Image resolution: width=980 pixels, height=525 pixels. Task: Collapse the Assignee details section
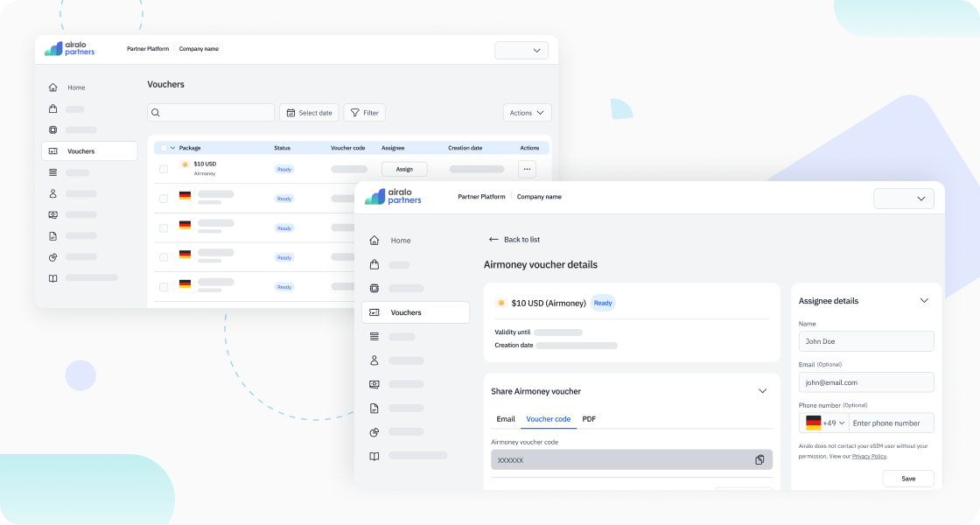pos(924,301)
